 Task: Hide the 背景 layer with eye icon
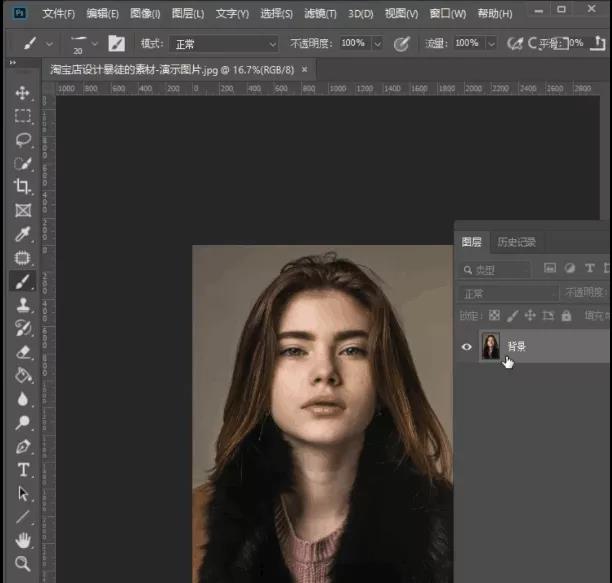[x=466, y=347]
